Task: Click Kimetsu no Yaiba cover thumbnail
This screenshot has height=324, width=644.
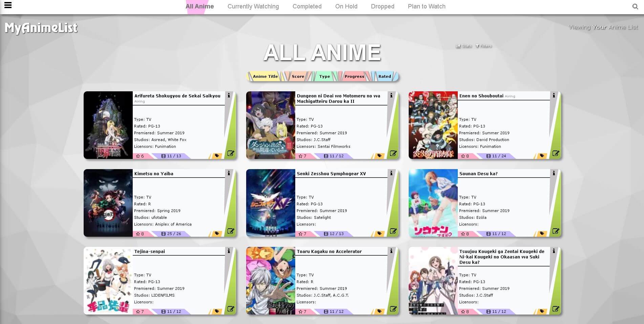Action: click(108, 203)
